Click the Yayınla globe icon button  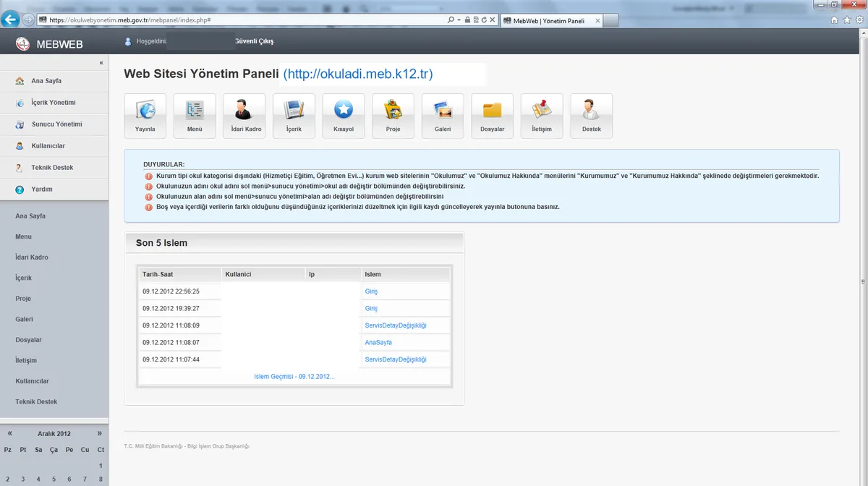click(145, 116)
